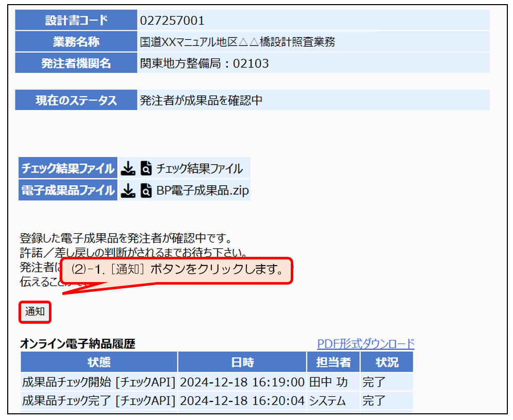
Task: Select the 状態 column header
Action: 99,362
